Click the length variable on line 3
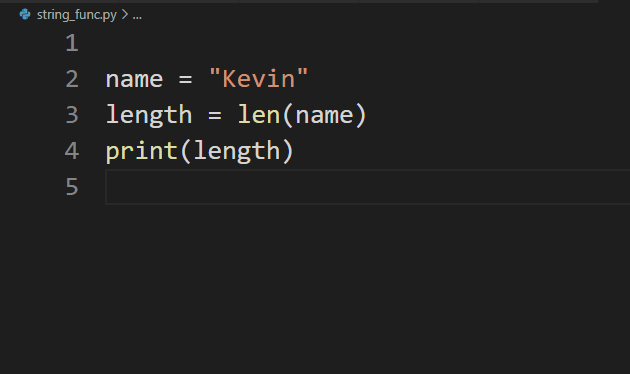This screenshot has width=630, height=374. point(149,116)
